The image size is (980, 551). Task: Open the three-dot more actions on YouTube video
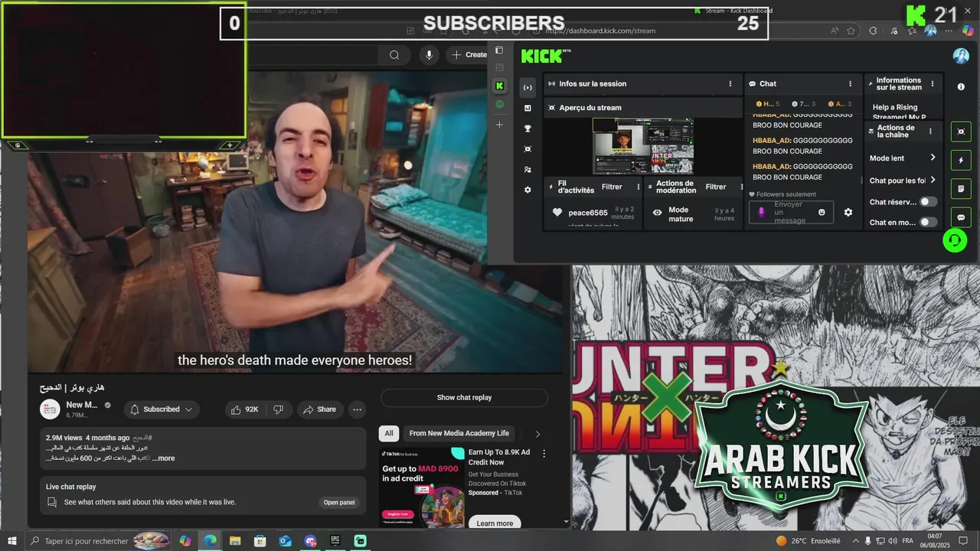point(358,409)
